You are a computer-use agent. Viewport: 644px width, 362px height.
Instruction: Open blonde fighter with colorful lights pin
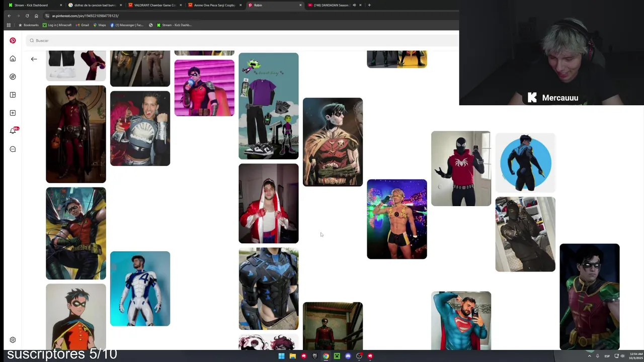(x=397, y=219)
